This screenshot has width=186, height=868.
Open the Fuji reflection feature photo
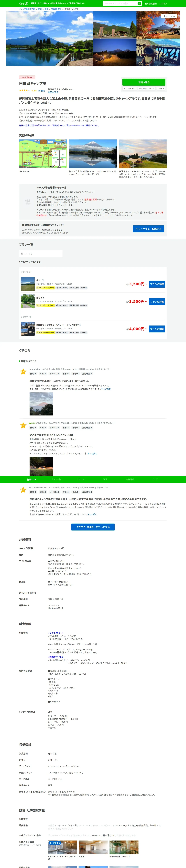pos(93,154)
